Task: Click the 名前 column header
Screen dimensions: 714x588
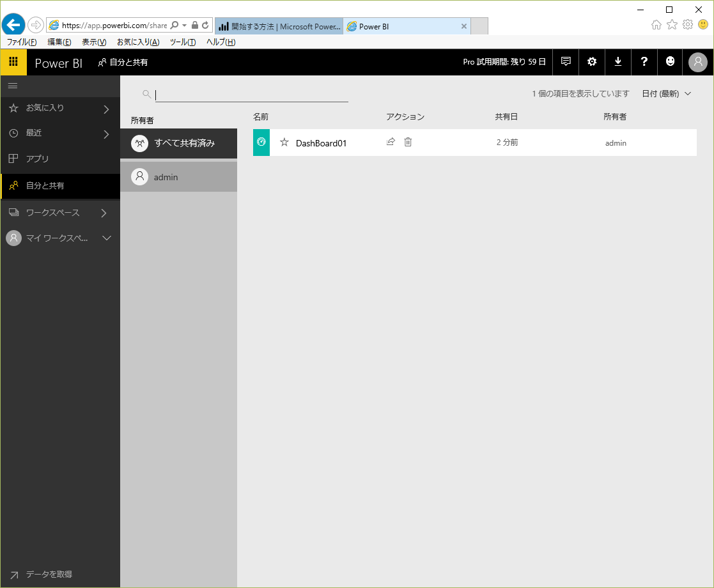Action: tap(260, 116)
